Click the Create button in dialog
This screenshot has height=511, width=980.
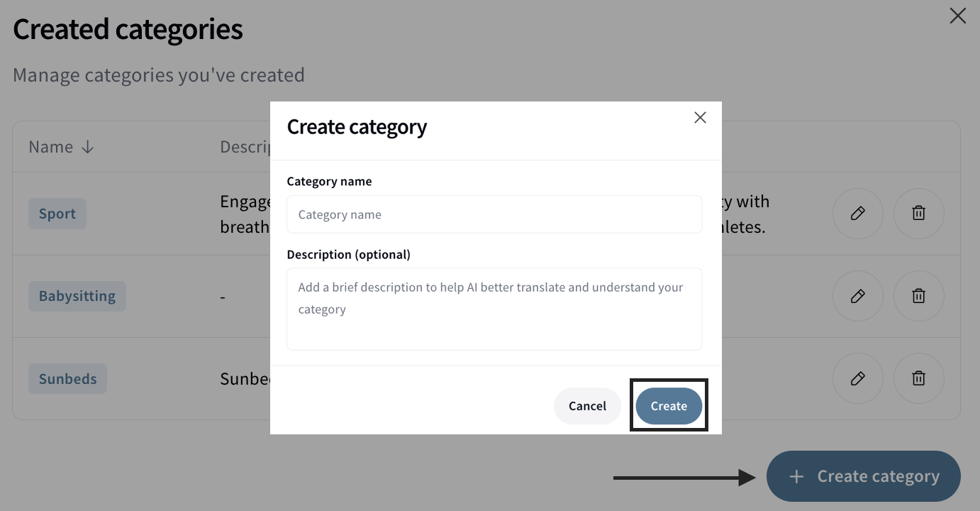(x=669, y=406)
